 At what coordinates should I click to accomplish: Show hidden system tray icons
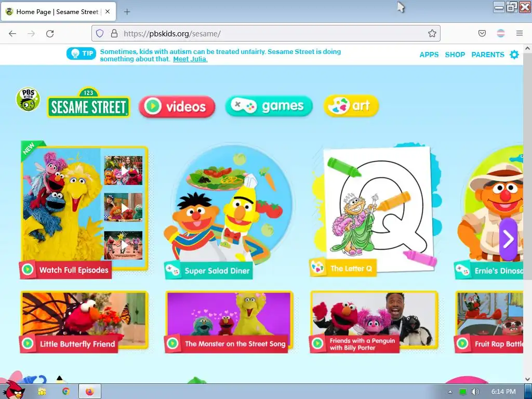[x=450, y=392]
